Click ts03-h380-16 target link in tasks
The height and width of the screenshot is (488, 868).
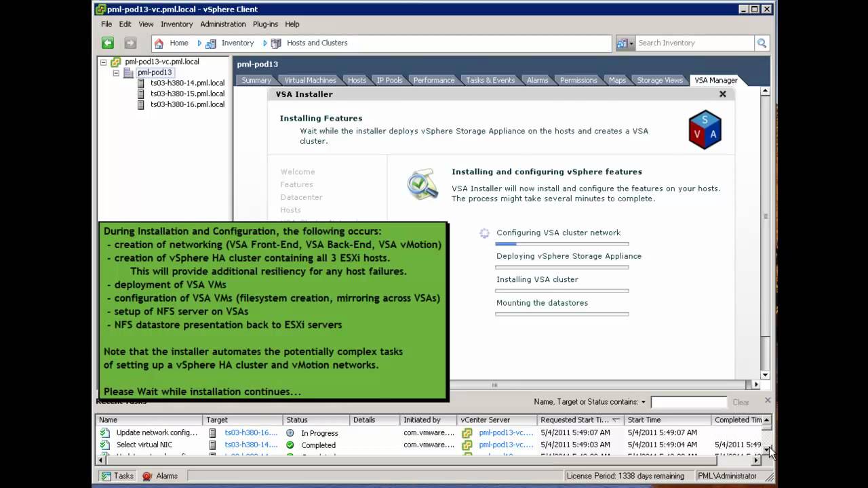coord(252,432)
